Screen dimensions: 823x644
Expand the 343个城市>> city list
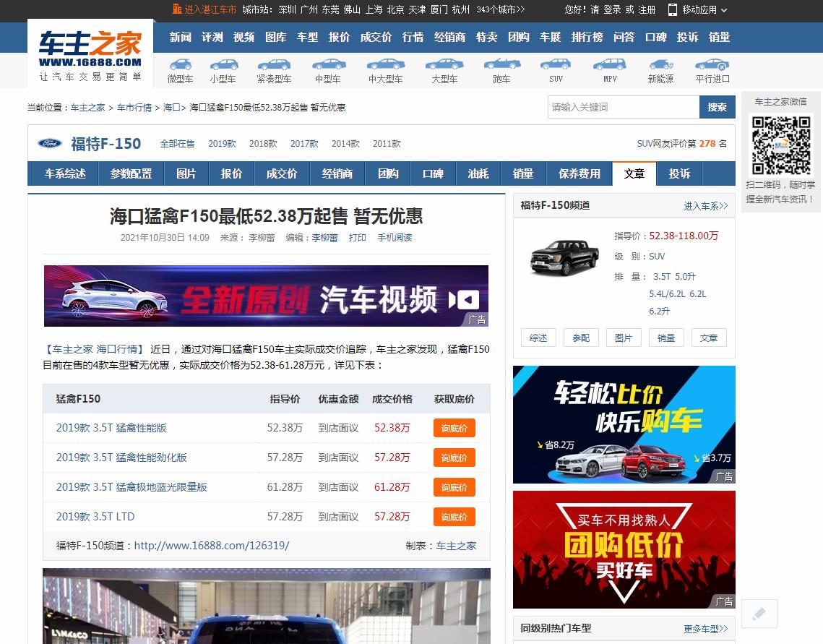500,9
